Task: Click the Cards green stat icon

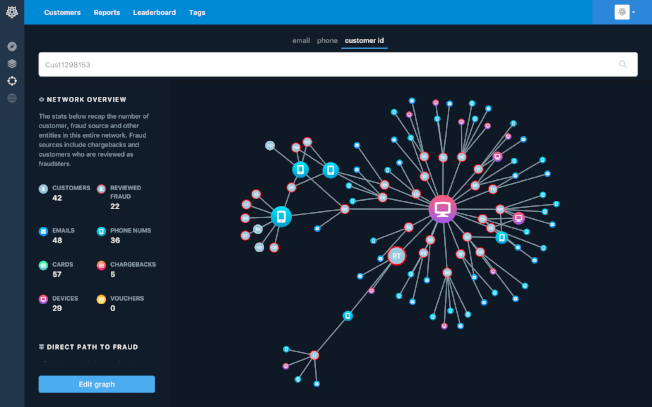Action: pyautogui.click(x=43, y=265)
